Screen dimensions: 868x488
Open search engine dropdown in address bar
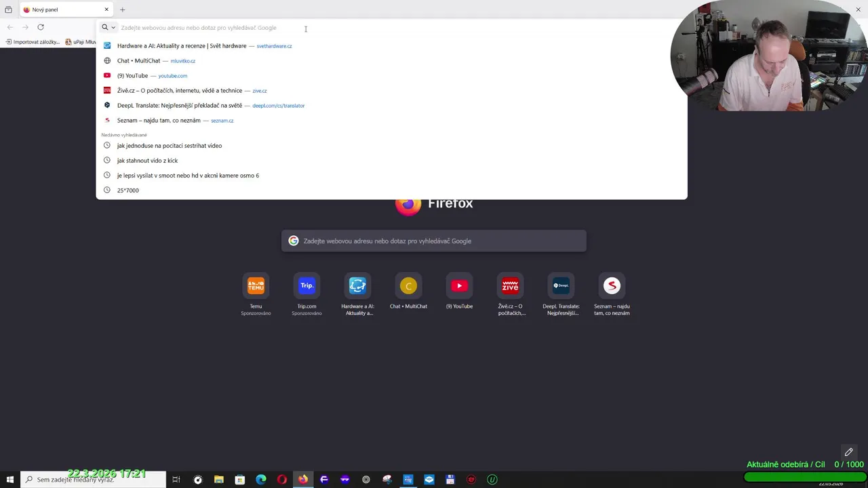click(x=108, y=28)
